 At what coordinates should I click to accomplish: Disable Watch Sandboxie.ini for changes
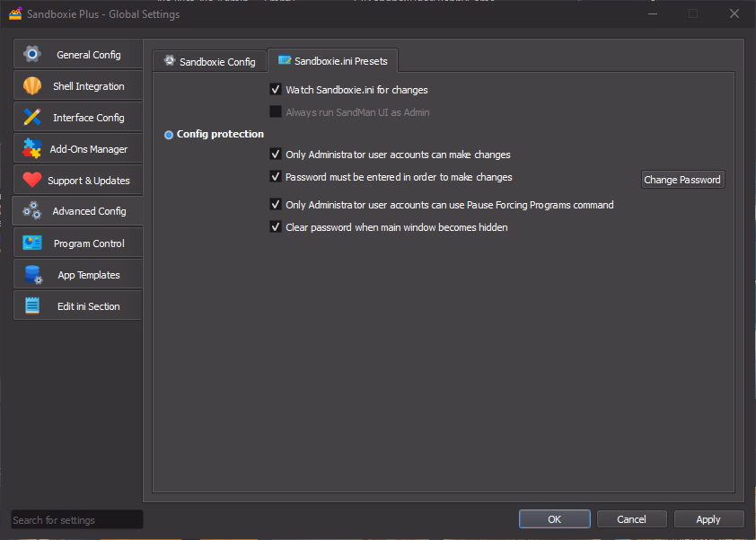point(277,90)
